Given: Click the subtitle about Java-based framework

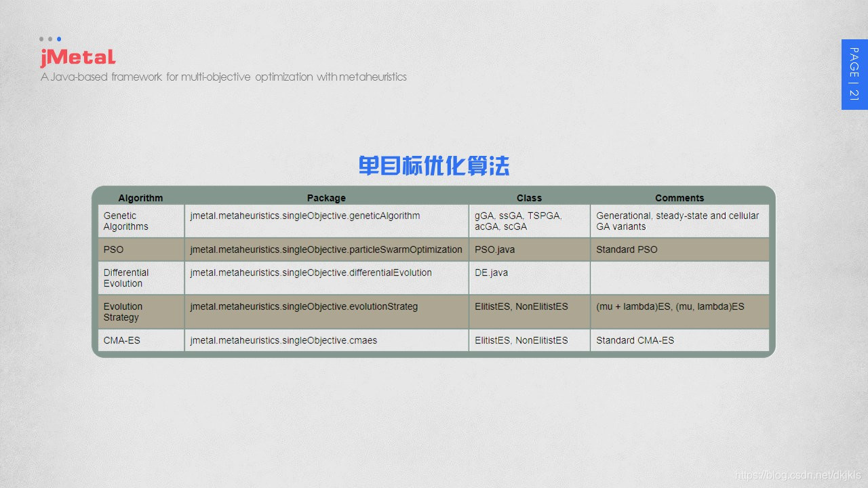Looking at the screenshot, I should [223, 77].
